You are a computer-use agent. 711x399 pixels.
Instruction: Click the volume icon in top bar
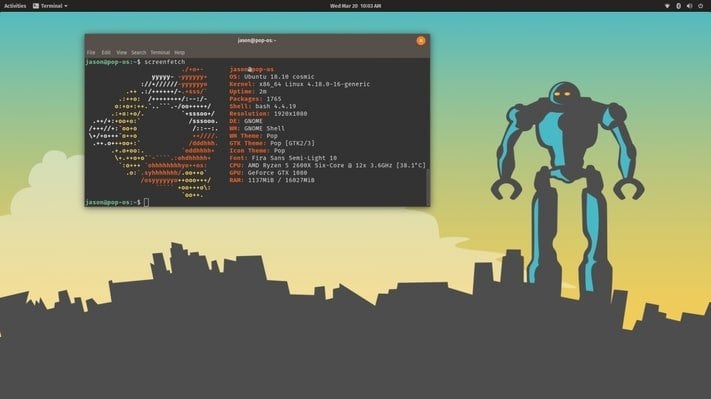coord(689,6)
